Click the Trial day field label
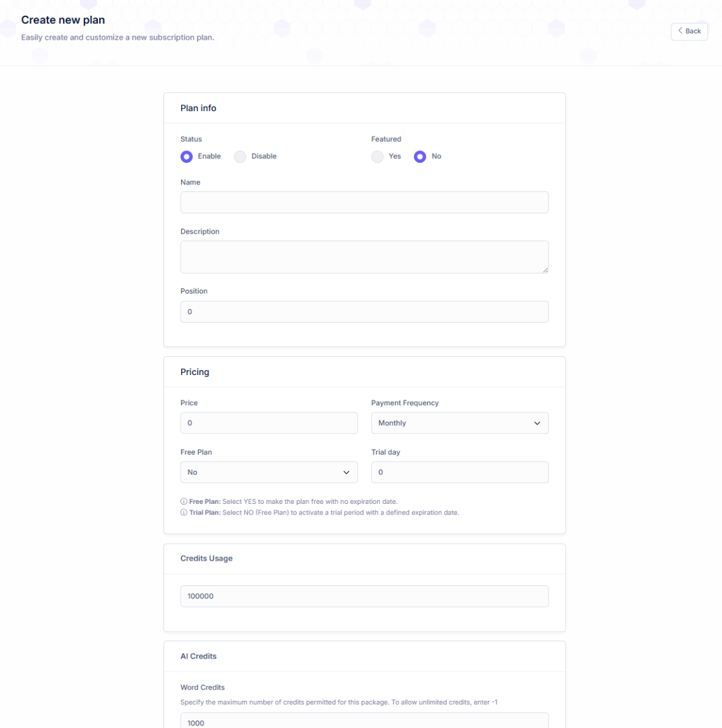Screen dimensions: 722x728 [x=386, y=452]
